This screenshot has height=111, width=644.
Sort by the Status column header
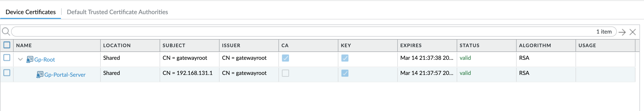pos(470,45)
